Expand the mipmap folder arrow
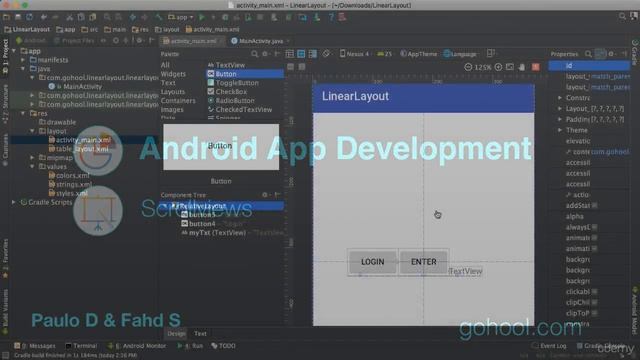Image resolution: width=640 pixels, height=360 pixels. [32, 158]
